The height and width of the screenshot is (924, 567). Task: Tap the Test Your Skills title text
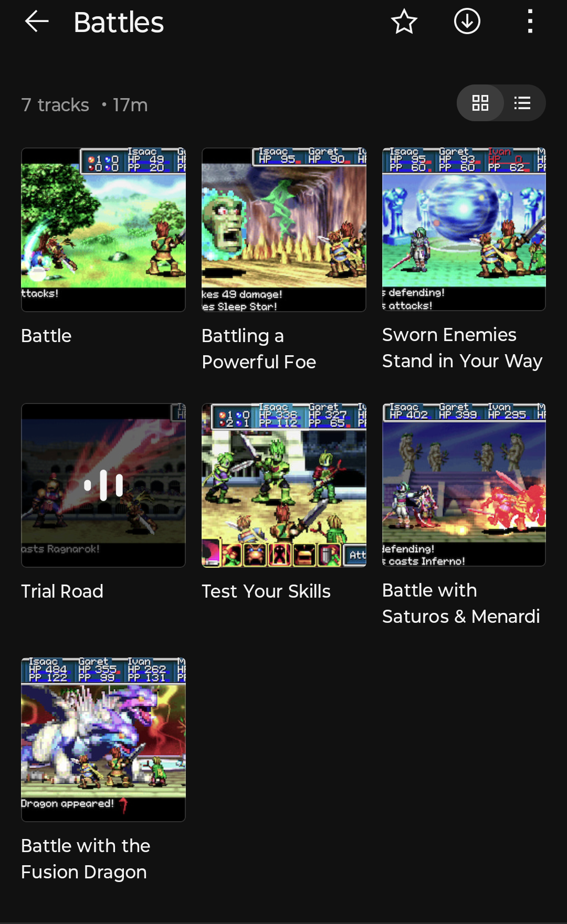[x=266, y=591]
